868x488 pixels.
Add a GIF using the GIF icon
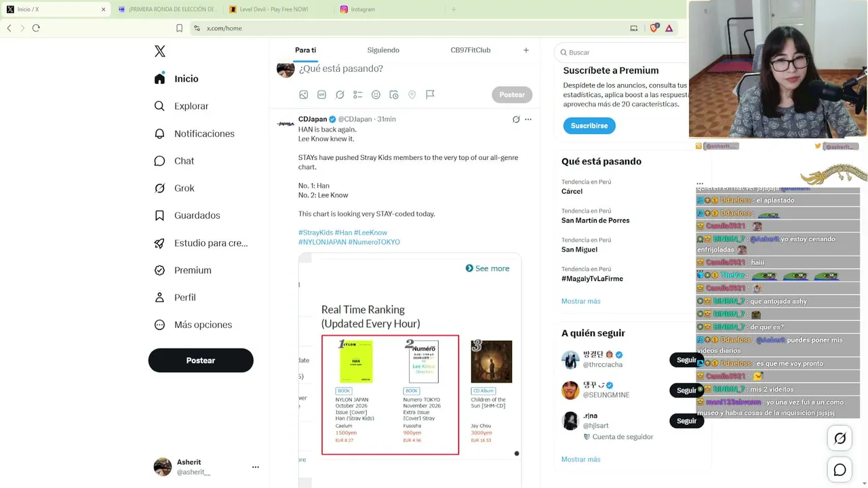[321, 95]
